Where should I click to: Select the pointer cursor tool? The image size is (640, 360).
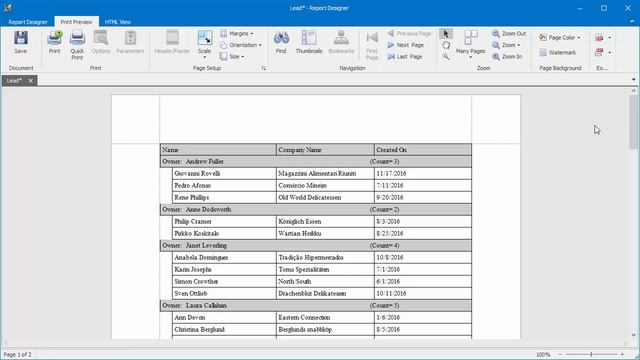(446, 33)
